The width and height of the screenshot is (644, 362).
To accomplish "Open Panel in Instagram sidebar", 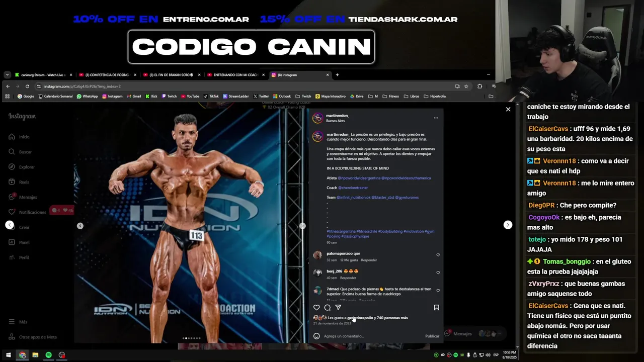I will [x=19, y=242].
